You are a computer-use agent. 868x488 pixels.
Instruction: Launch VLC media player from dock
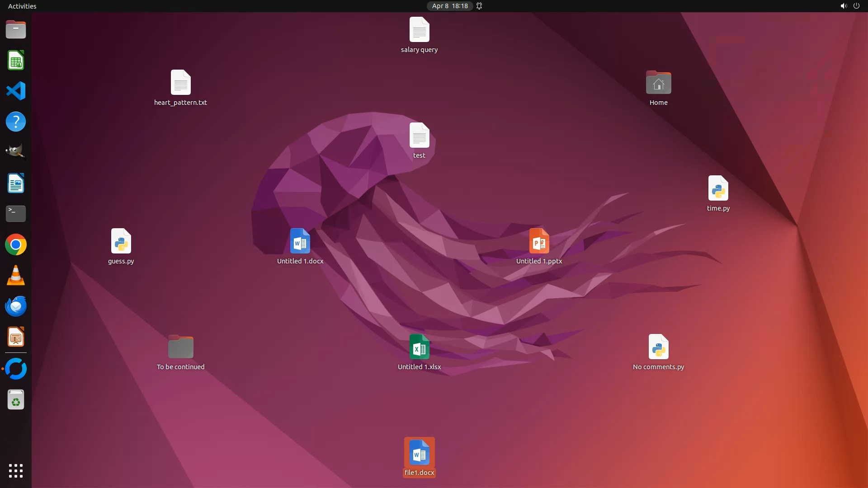point(16,276)
